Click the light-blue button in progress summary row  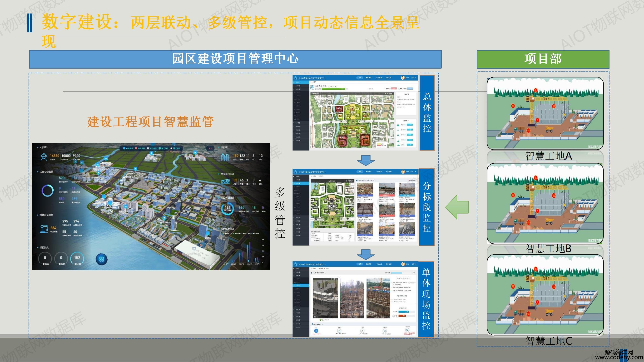click(x=410, y=89)
